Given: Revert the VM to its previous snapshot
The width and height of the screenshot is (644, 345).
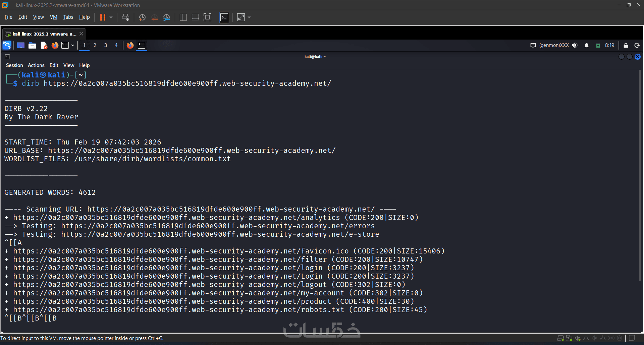Looking at the screenshot, I should (x=155, y=17).
